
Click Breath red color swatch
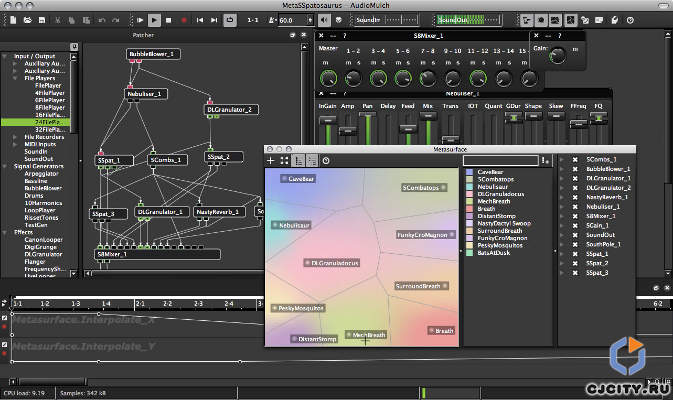coord(470,209)
